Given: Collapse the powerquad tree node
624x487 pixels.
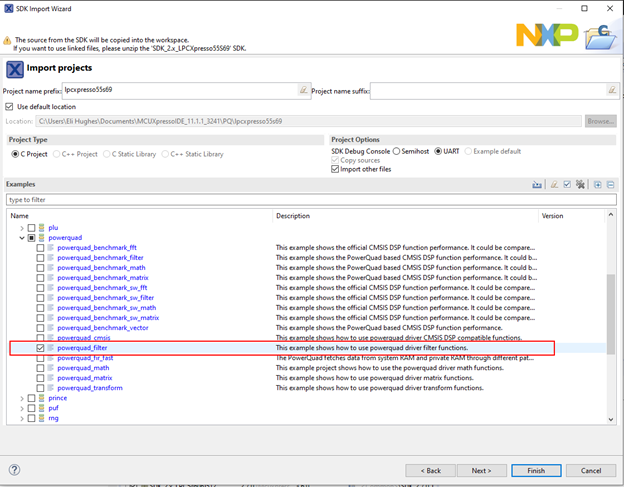Looking at the screenshot, I should pos(22,238).
